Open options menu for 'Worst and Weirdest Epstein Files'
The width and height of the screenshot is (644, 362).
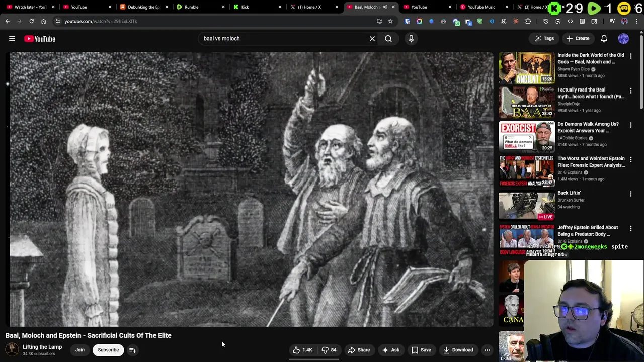(630, 160)
